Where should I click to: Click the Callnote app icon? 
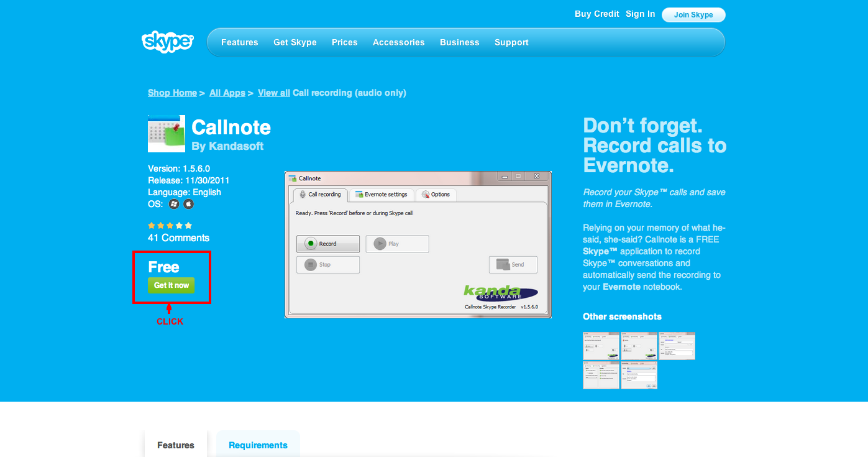(167, 134)
